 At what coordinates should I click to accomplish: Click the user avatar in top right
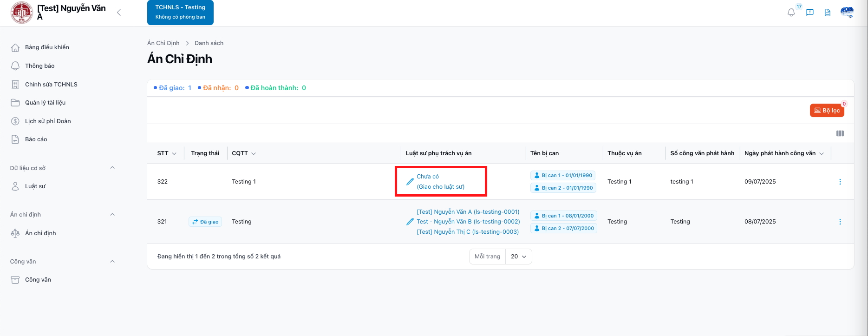coord(847,13)
